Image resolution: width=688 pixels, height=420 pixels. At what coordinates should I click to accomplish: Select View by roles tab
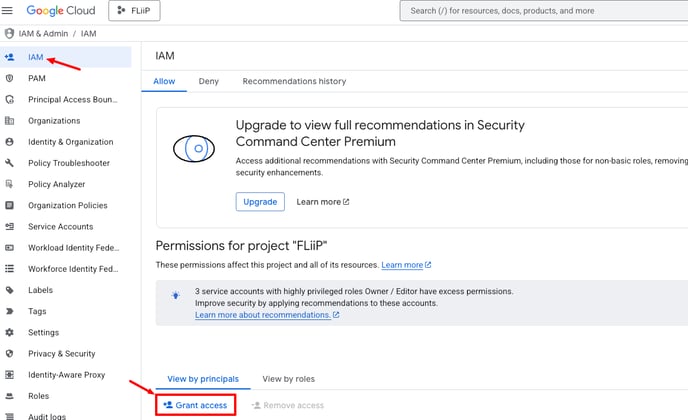pyautogui.click(x=289, y=379)
